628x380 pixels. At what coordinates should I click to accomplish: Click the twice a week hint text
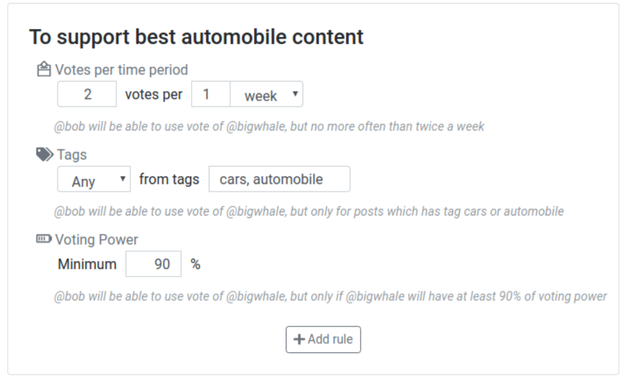point(269,127)
